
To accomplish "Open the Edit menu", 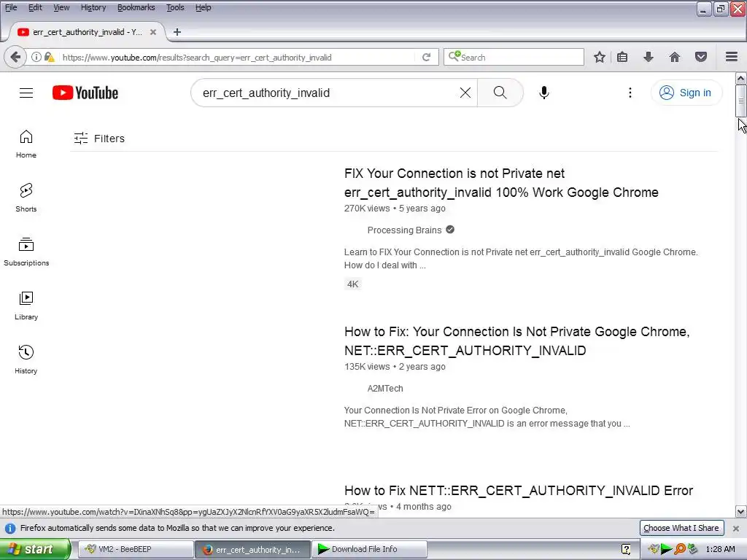I will (35, 7).
